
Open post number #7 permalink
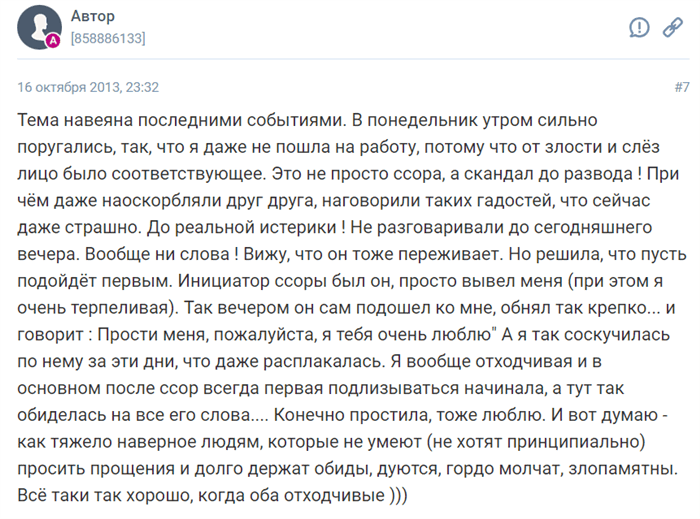pyautogui.click(x=682, y=87)
